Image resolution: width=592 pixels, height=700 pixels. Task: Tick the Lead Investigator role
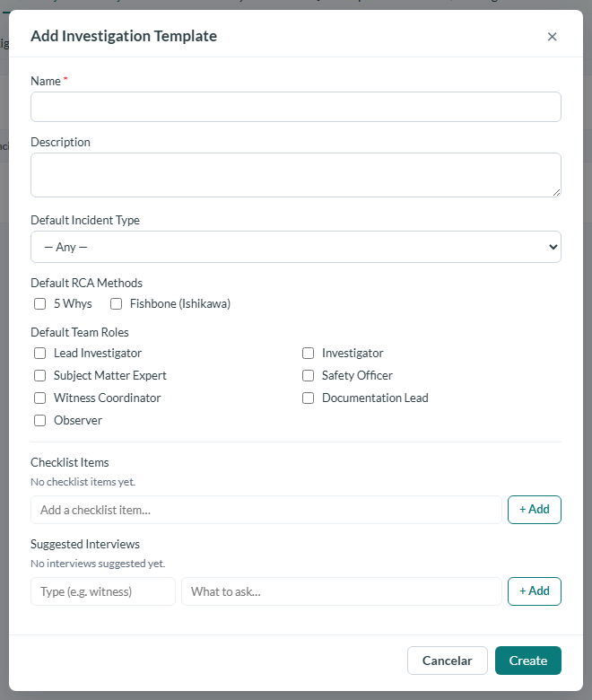tap(40, 353)
